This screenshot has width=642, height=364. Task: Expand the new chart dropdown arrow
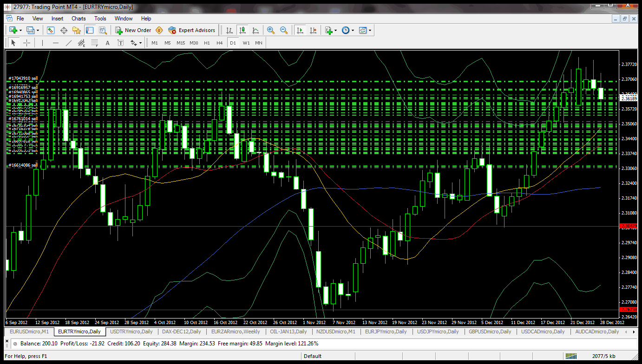coord(20,30)
